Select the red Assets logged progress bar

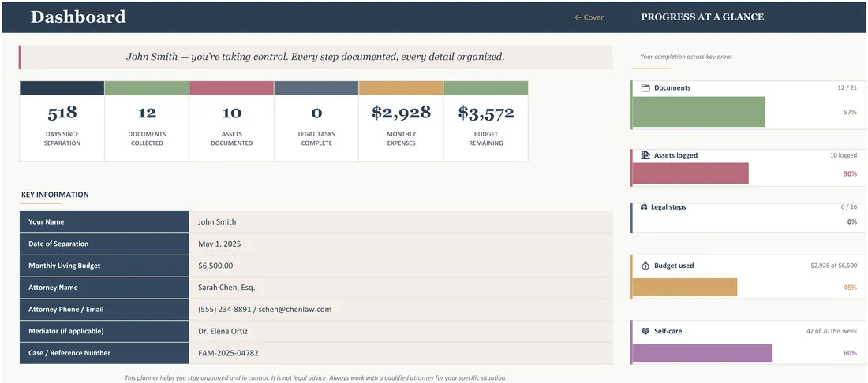[x=690, y=173]
